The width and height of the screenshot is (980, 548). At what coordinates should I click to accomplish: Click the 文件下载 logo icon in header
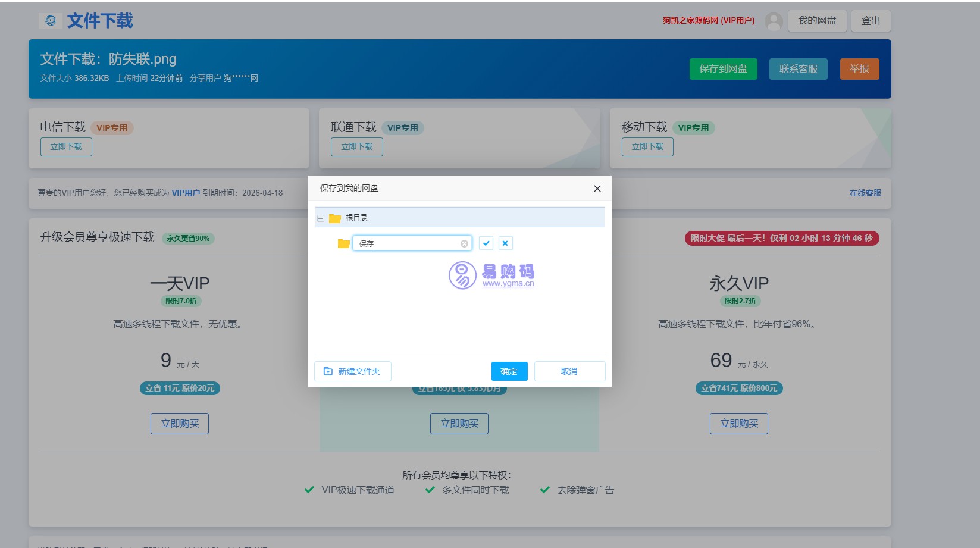(x=51, y=20)
